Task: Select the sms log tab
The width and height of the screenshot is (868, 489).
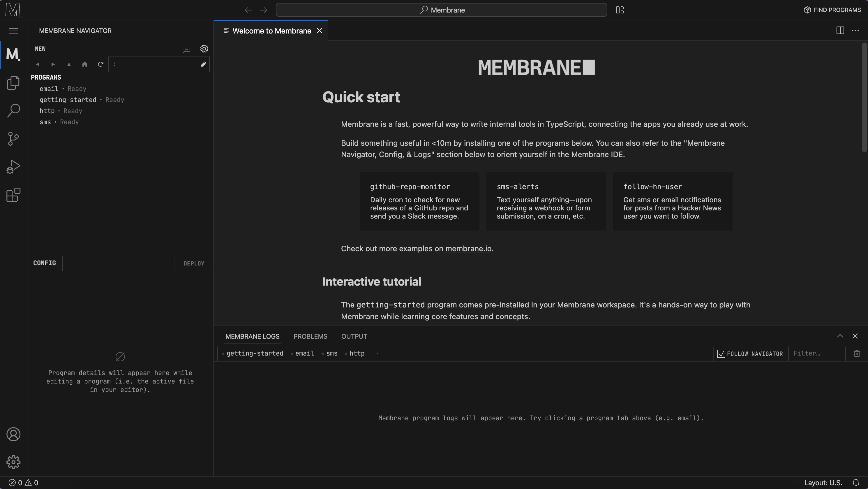Action: click(x=329, y=353)
